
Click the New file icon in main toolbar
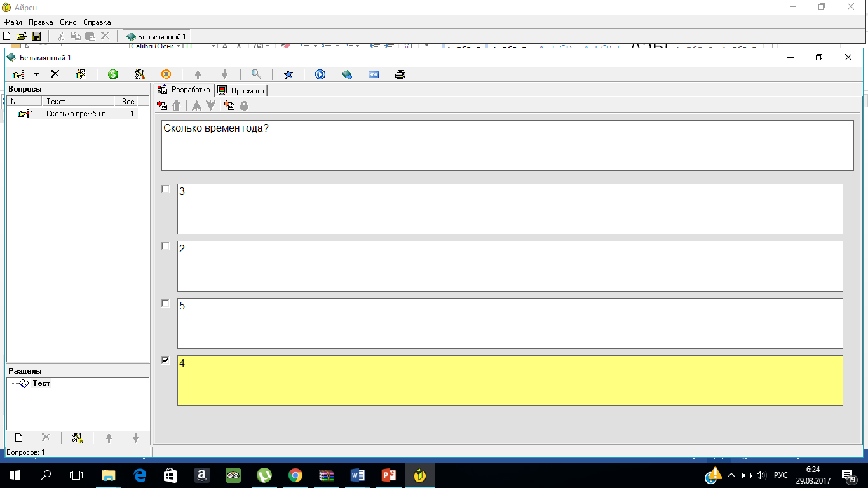click(7, 36)
